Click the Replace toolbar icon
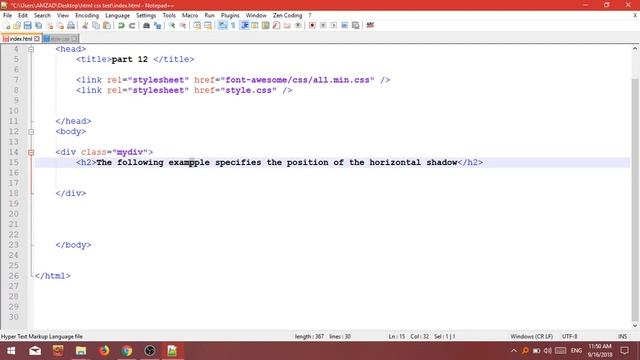This screenshot has height=360, width=640. click(157, 25)
